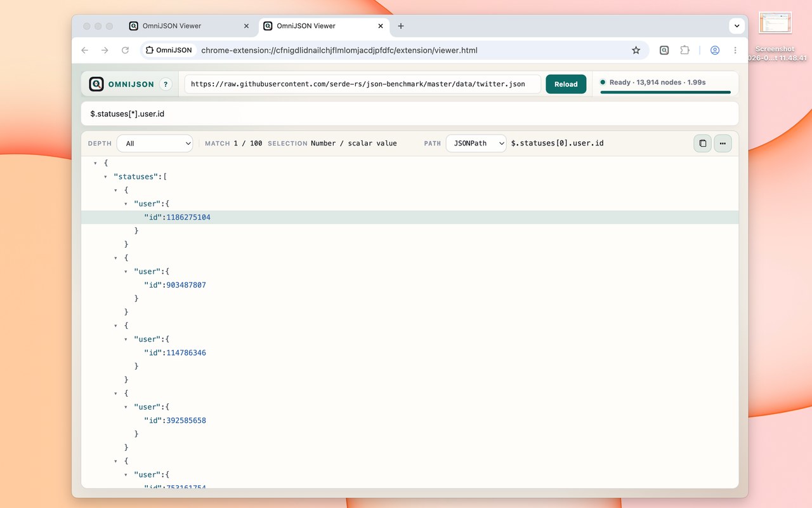The width and height of the screenshot is (812, 508).
Task: Click the OmniJSON site info chip in the address bar
Action: point(169,50)
